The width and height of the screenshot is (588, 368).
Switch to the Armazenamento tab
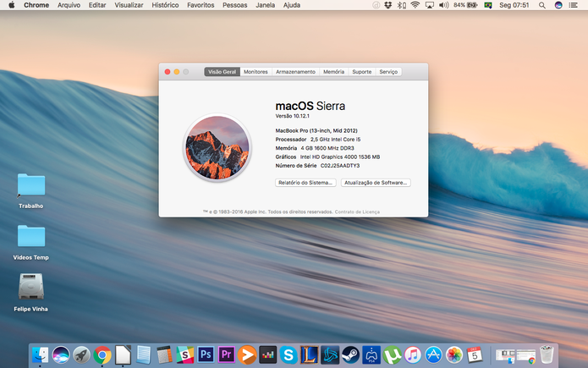(295, 72)
